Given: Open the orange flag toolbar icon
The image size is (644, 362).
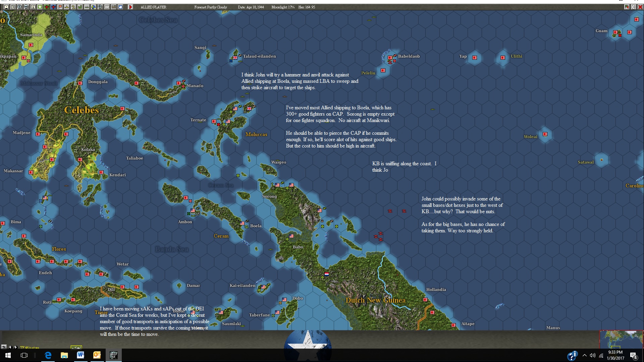Looking at the screenshot, I should coord(60,7).
